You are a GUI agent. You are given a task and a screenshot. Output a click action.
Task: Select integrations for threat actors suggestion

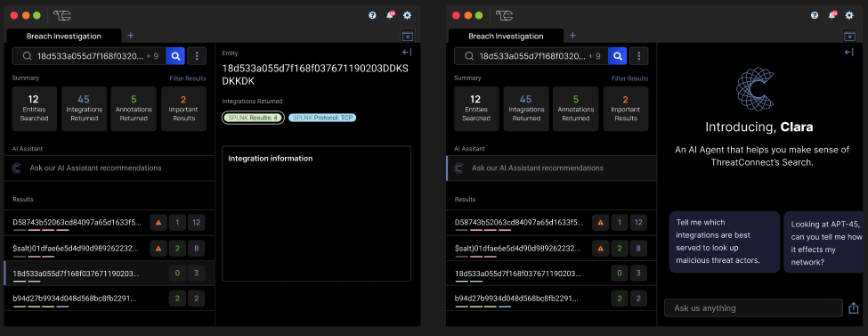point(724,242)
